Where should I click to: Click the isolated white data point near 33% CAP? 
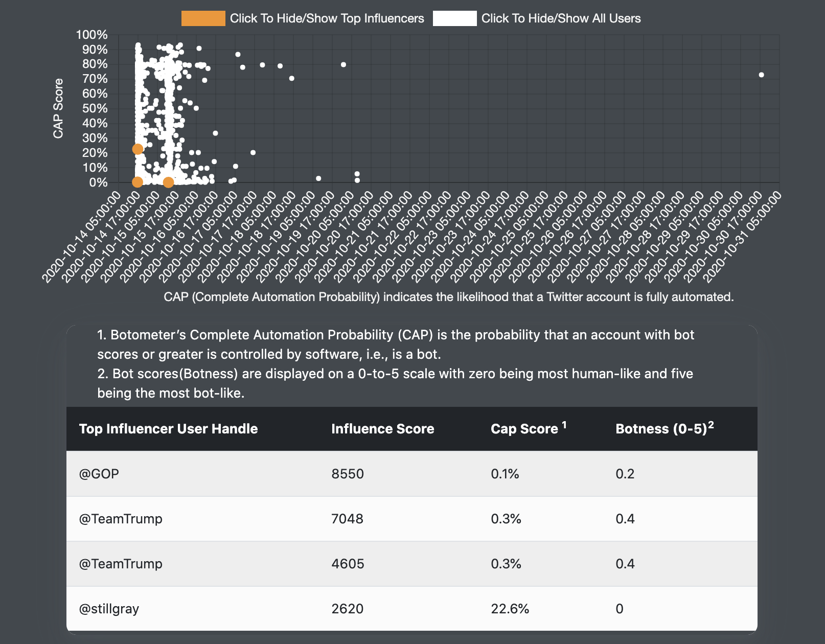point(215,133)
